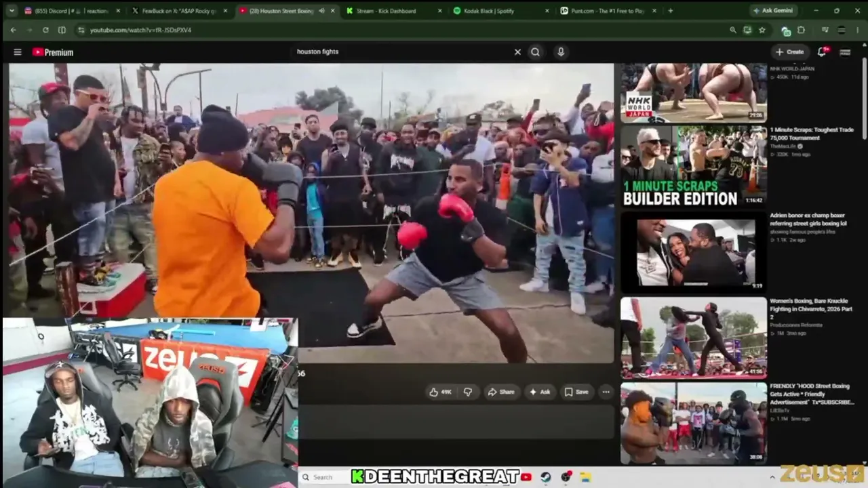Bookmark this page with the star icon

(762, 30)
